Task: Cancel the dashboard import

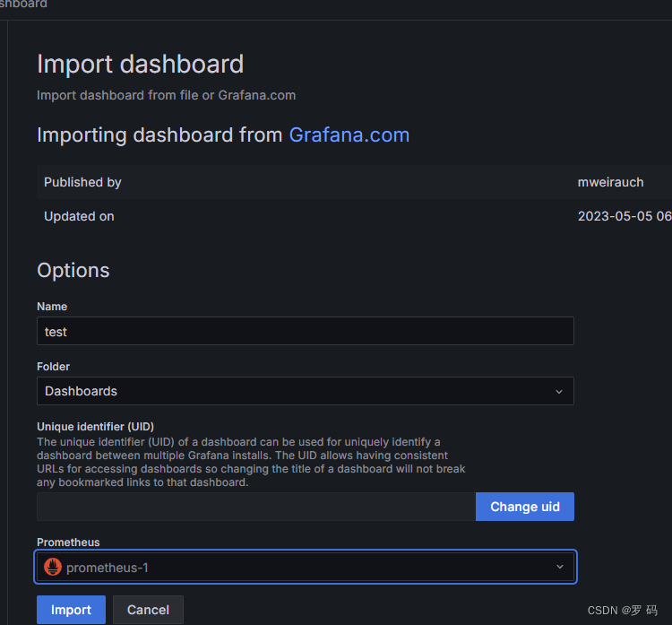Action: tap(148, 610)
